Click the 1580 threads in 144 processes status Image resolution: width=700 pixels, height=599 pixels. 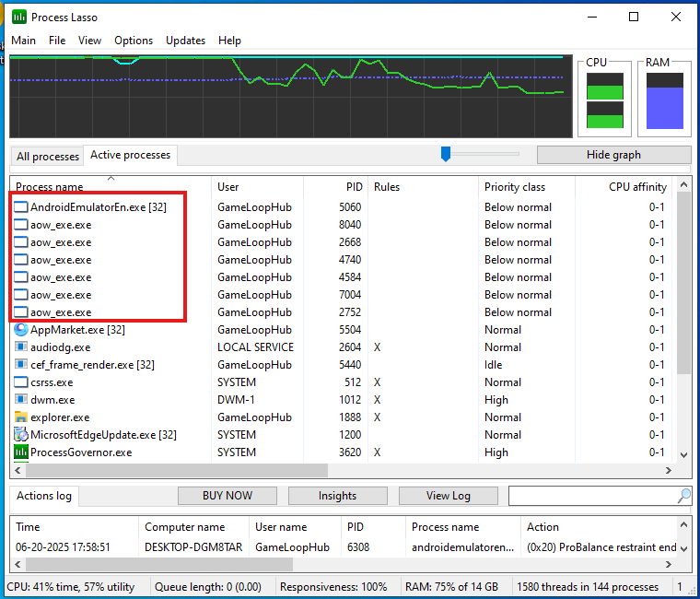tap(588, 586)
